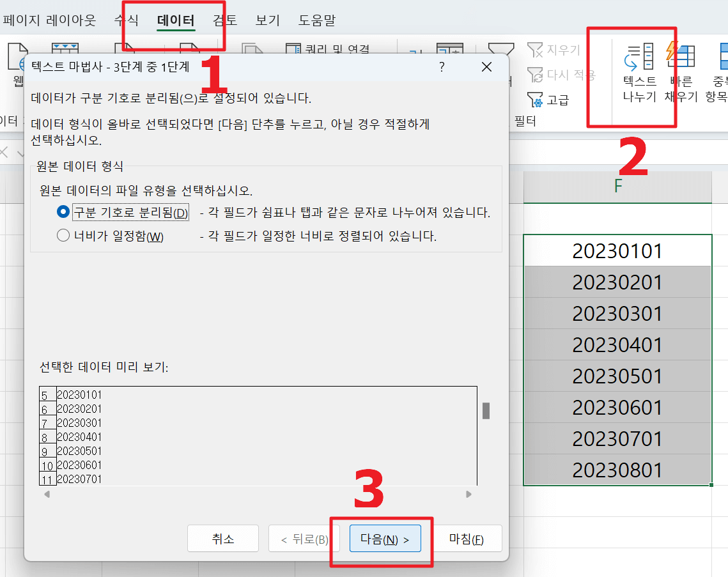Click the help question mark in the wizard
This screenshot has height=577, width=728.
(442, 66)
